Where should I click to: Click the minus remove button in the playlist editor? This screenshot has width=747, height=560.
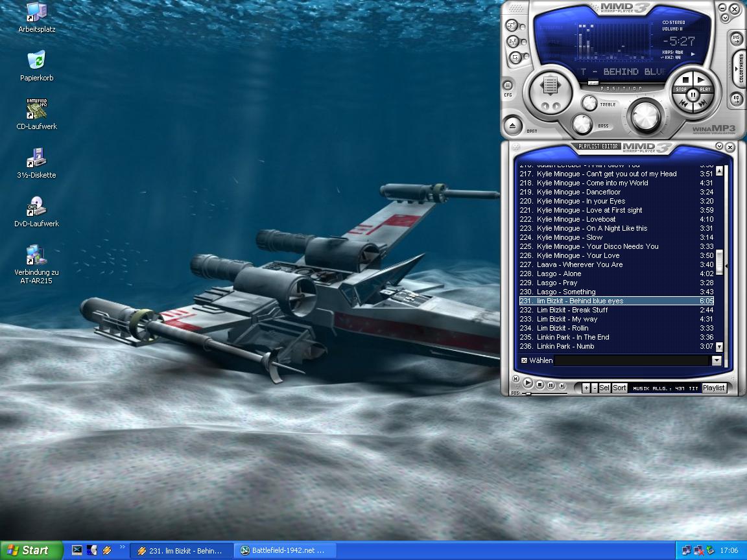point(595,388)
